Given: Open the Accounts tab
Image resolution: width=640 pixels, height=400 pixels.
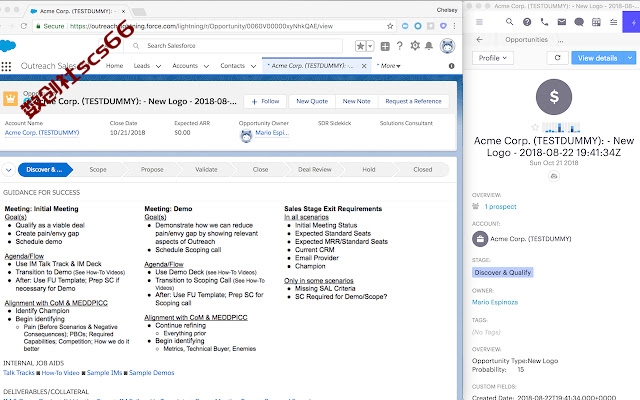Looking at the screenshot, I should [185, 66].
